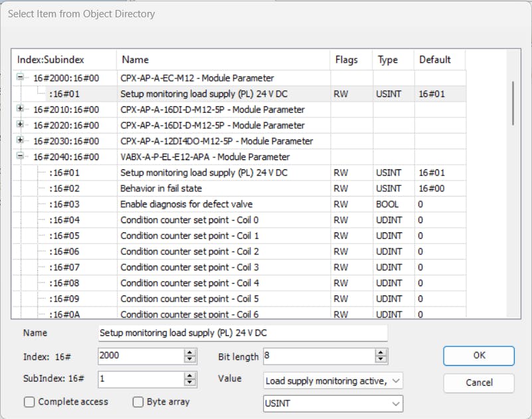Expand the 16#2020:16#00 tree node

pos(20,124)
